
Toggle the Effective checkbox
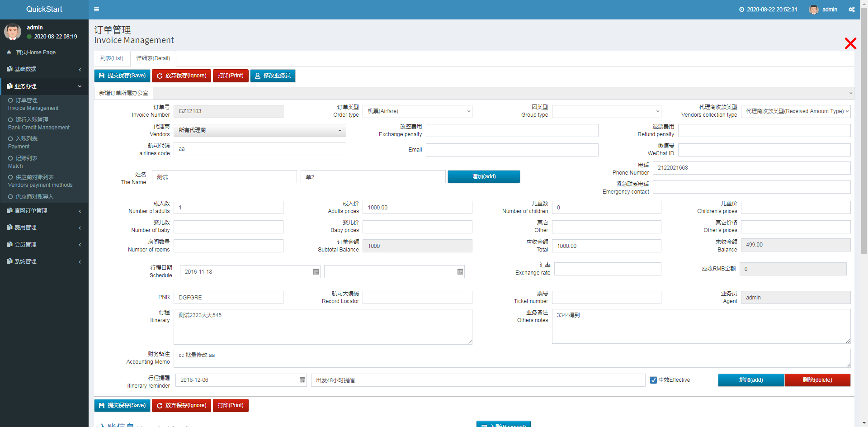[653, 380]
